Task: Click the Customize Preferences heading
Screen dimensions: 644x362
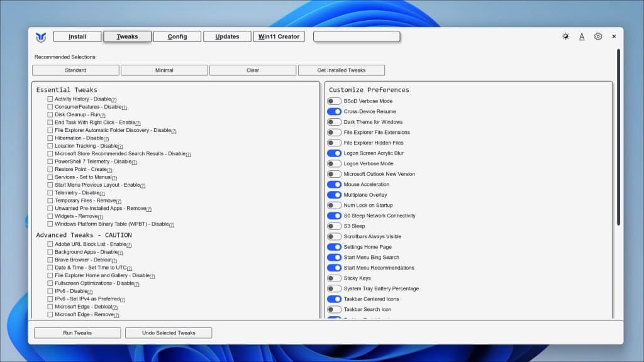Action: point(369,90)
